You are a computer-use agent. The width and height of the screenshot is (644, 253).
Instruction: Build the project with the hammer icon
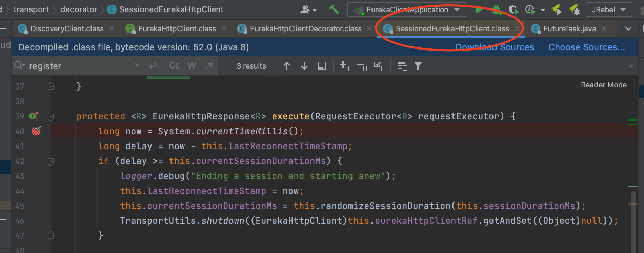[x=334, y=9]
